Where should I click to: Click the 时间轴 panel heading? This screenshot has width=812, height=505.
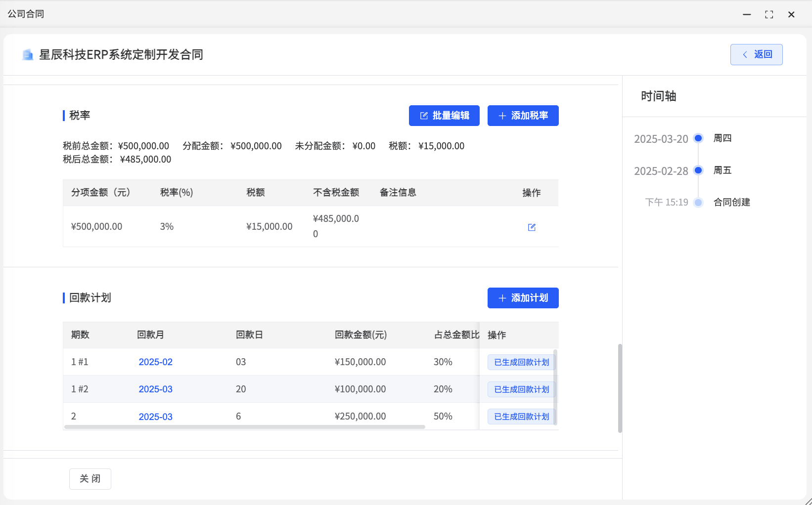[659, 96]
